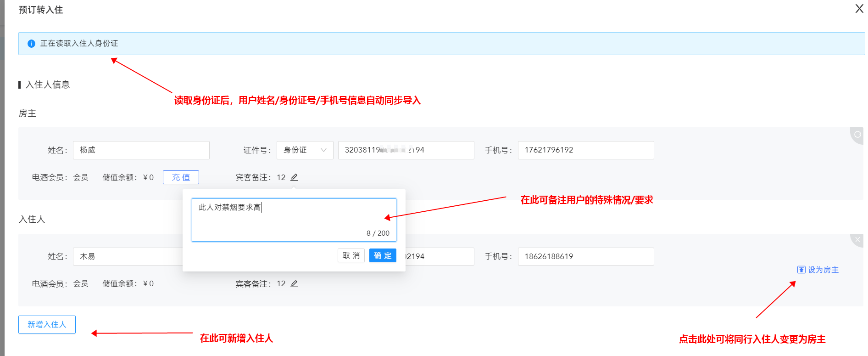Click the 正在读取入住人身份证 alert text

coord(79,44)
